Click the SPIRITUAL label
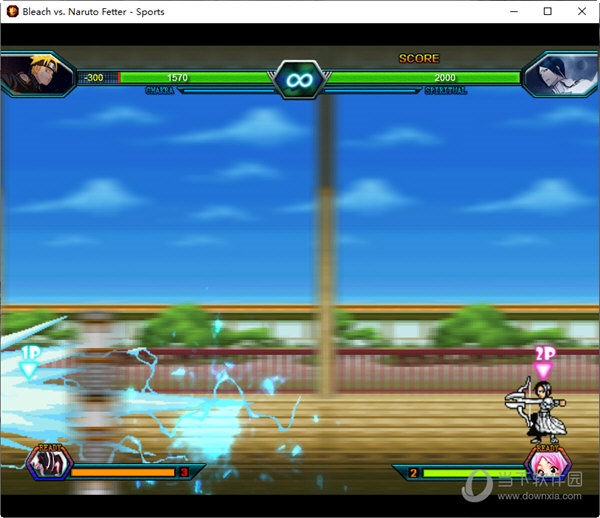This screenshot has width=600, height=518. (x=446, y=91)
